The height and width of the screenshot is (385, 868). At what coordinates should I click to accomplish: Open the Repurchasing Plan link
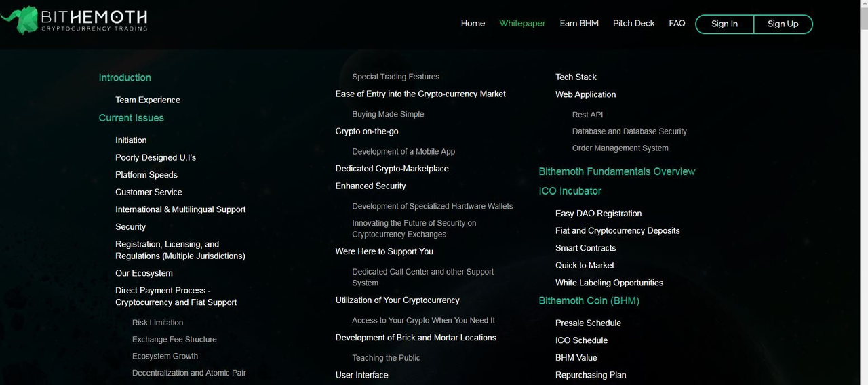(591, 375)
